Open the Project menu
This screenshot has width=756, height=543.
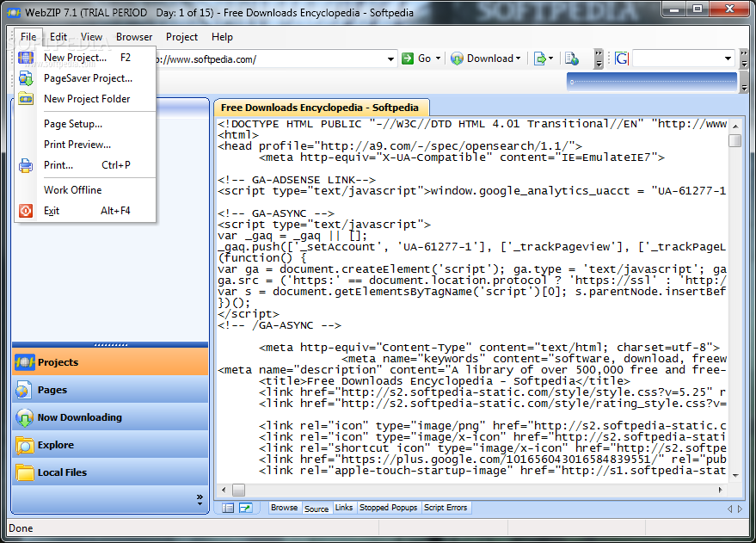[181, 37]
